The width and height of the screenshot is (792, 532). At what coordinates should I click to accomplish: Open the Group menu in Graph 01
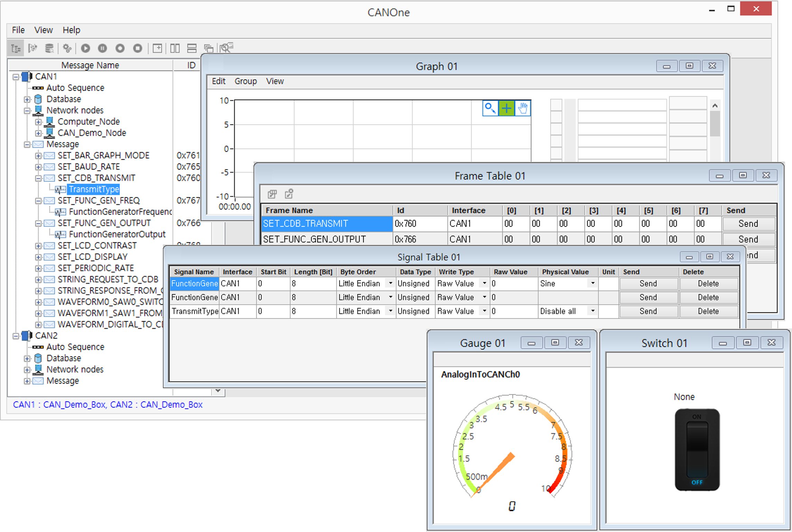(x=246, y=81)
